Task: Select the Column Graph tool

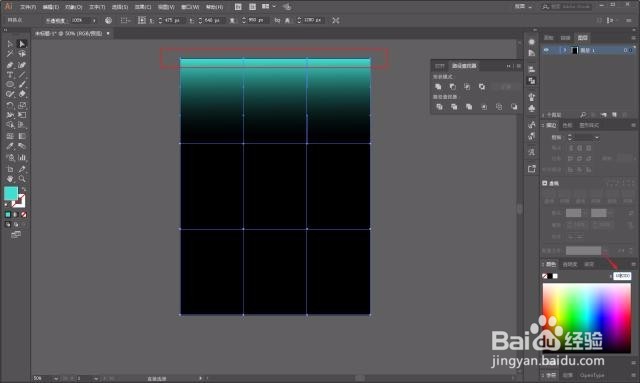Action: point(22,158)
